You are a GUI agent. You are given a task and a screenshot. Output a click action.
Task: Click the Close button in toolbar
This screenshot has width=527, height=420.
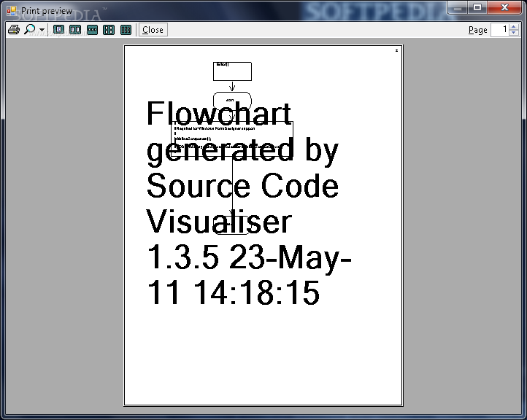(x=153, y=30)
